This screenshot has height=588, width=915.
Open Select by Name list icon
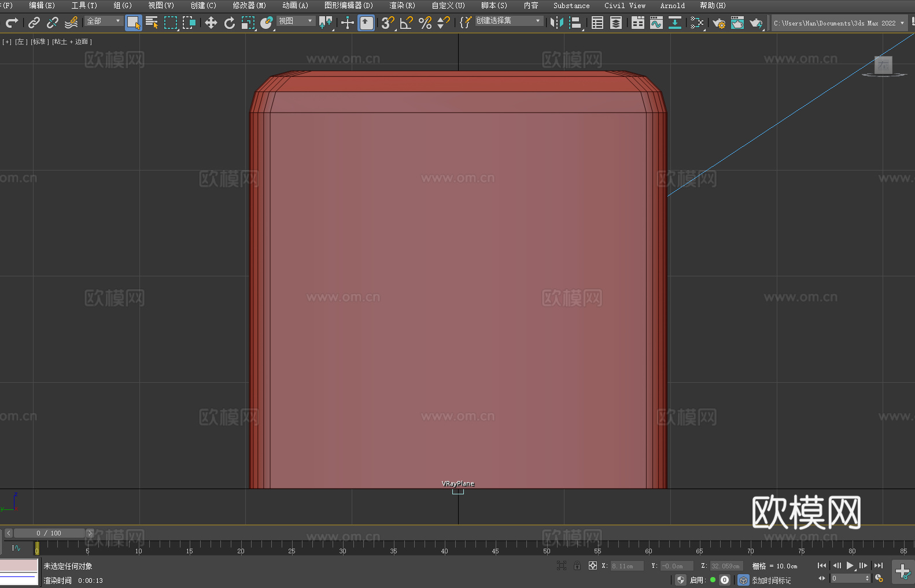click(152, 23)
